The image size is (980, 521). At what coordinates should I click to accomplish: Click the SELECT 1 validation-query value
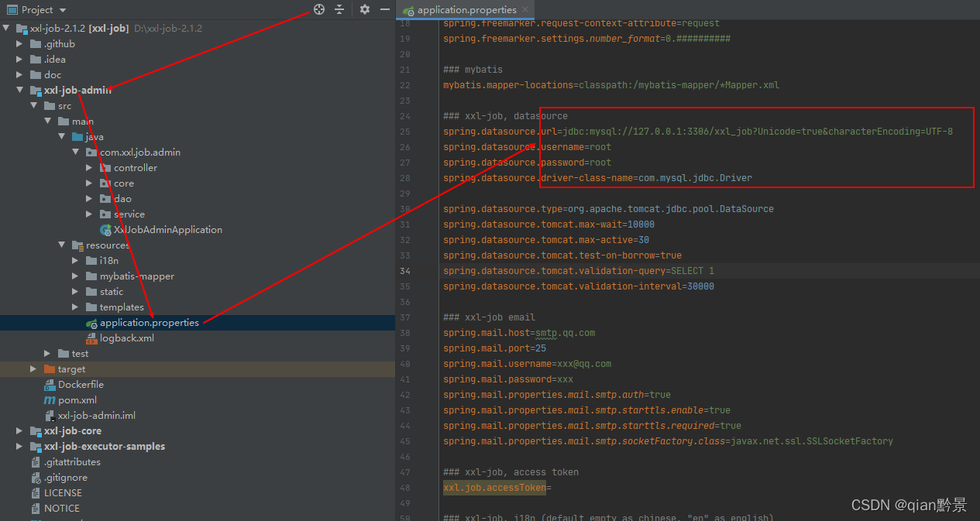click(693, 271)
